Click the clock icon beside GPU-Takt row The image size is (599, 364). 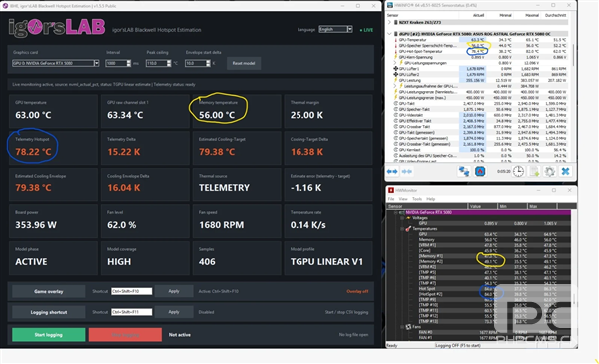(x=396, y=104)
